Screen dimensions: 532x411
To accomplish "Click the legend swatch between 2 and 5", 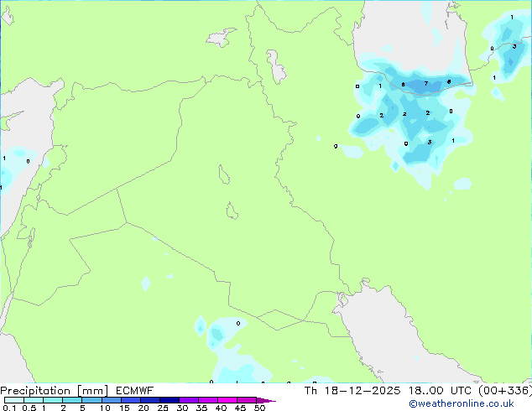I will pyautogui.click(x=72, y=400).
